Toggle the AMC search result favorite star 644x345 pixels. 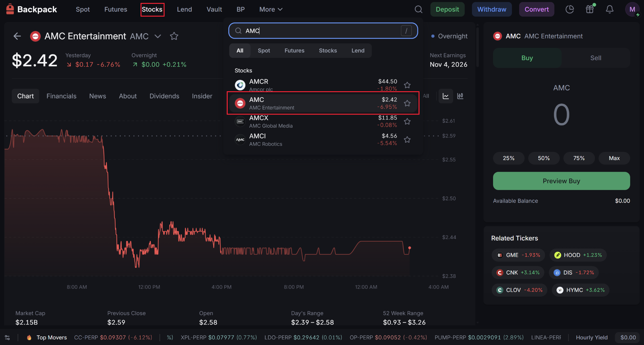pyautogui.click(x=407, y=103)
